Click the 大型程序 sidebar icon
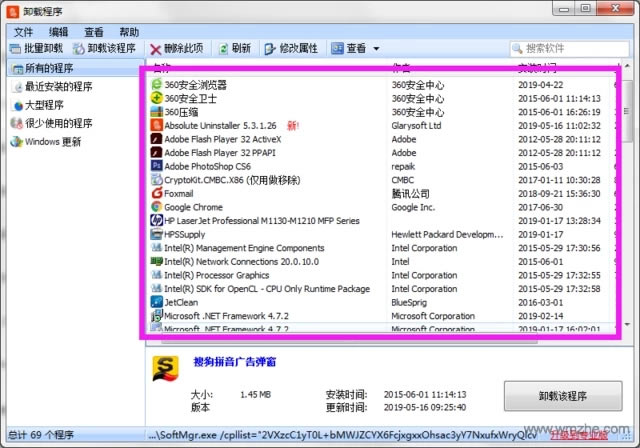The height and width of the screenshot is (448, 640). [17, 105]
